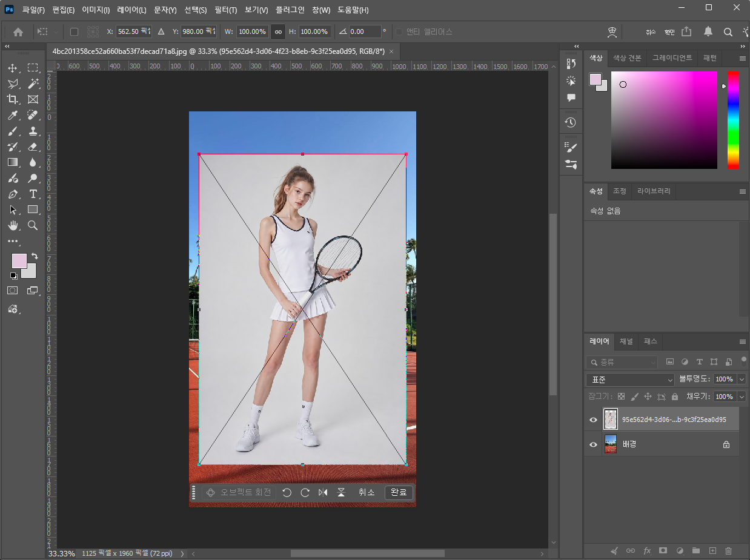Viewport: 750px width, 560px height.
Task: Hide the 배경 layer visibility eye
Action: point(594,444)
